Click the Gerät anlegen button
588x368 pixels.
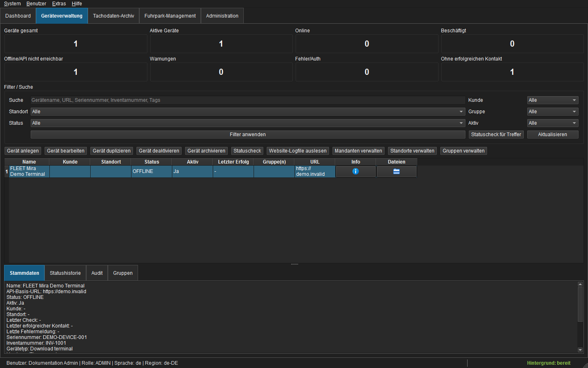pos(23,151)
